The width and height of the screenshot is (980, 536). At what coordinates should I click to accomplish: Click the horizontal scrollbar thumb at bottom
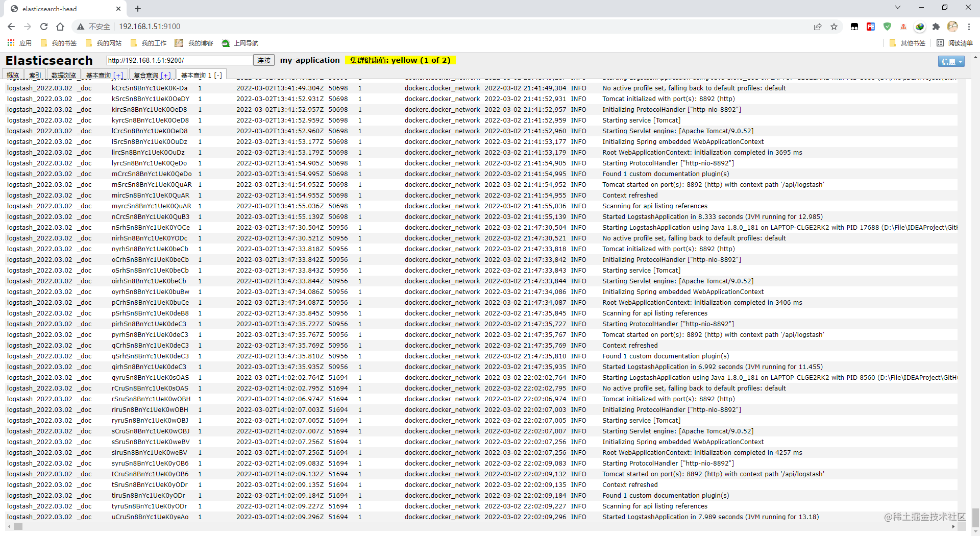(x=18, y=527)
